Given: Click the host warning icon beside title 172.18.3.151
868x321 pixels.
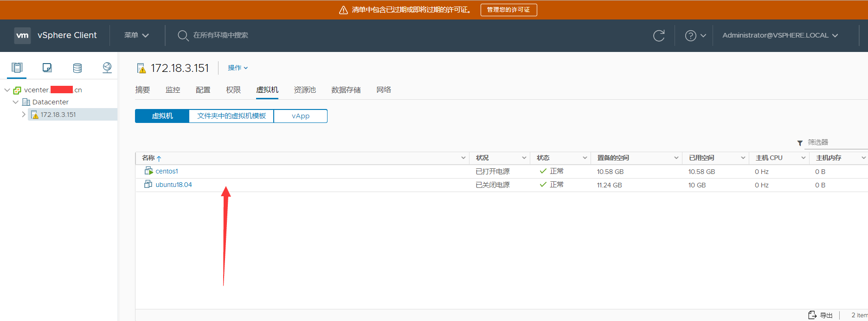Looking at the screenshot, I should point(141,69).
